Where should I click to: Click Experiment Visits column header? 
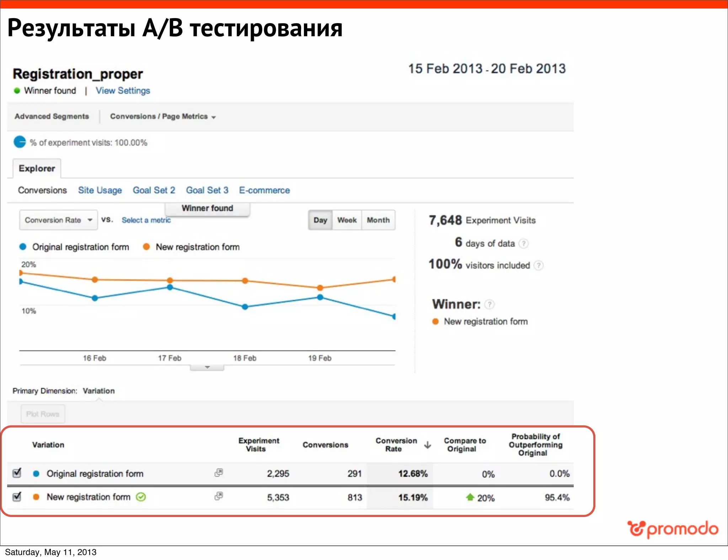click(259, 445)
